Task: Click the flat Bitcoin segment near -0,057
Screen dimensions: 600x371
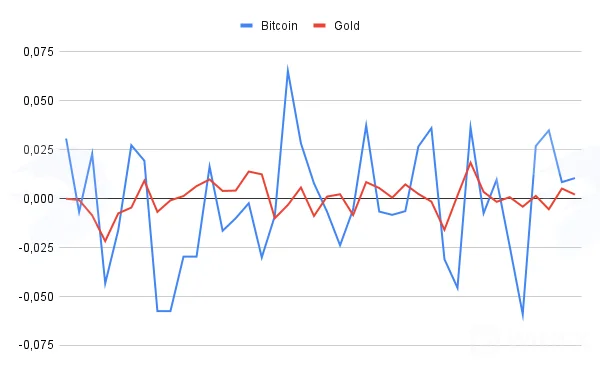Action: click(x=164, y=311)
